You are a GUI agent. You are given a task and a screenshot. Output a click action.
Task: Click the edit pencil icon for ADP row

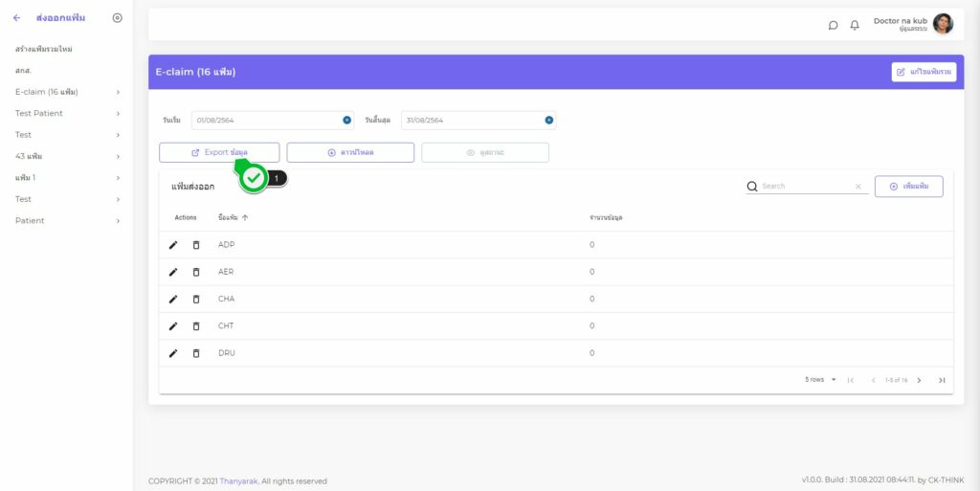(x=173, y=245)
